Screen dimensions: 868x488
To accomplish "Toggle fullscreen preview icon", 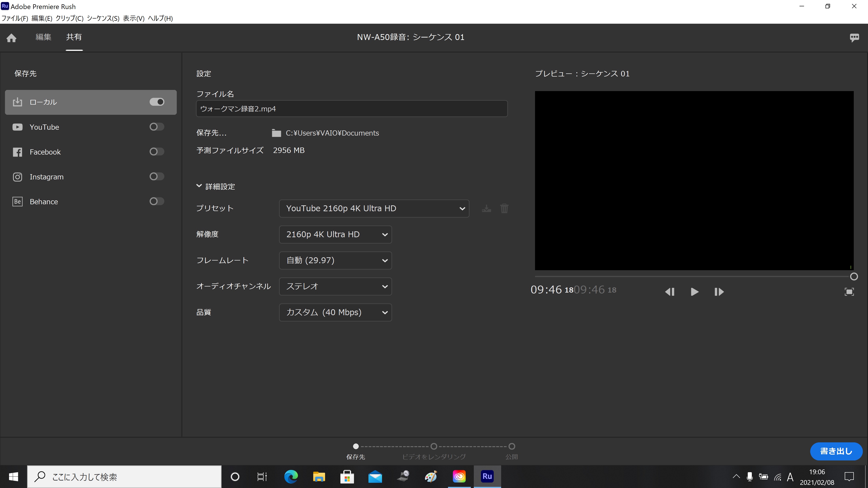I will coord(849,292).
